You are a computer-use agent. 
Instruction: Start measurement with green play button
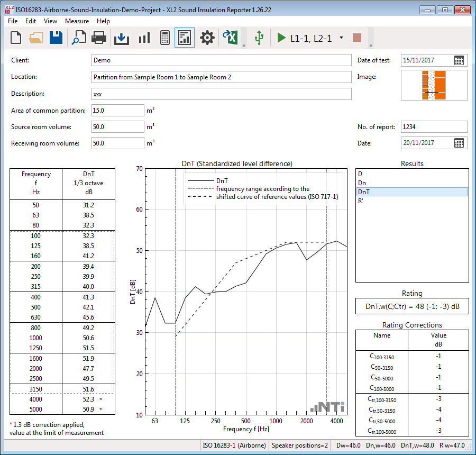click(x=281, y=38)
